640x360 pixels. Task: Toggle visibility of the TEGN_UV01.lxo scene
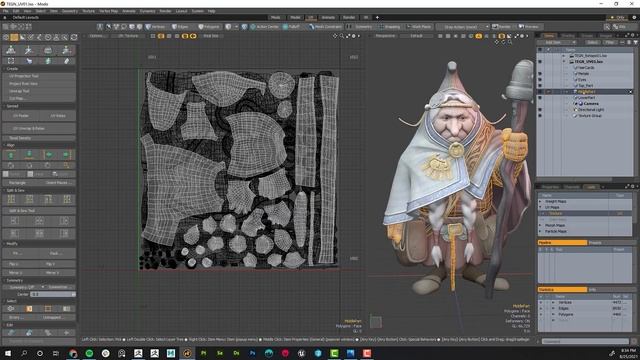click(x=540, y=62)
